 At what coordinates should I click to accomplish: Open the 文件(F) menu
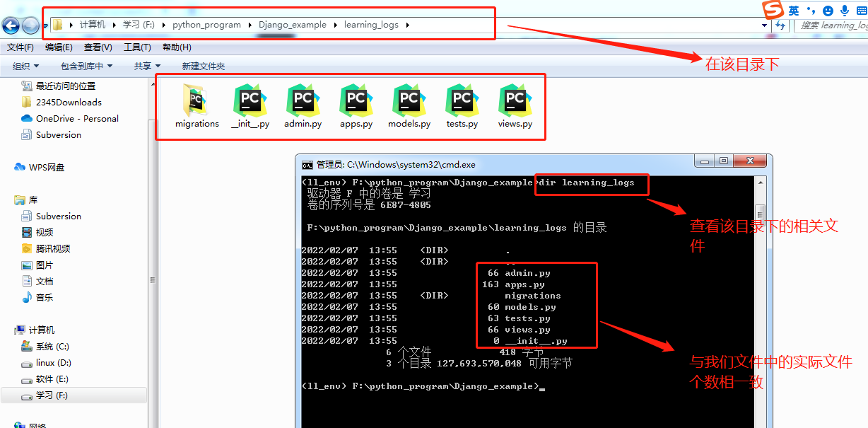[x=20, y=47]
